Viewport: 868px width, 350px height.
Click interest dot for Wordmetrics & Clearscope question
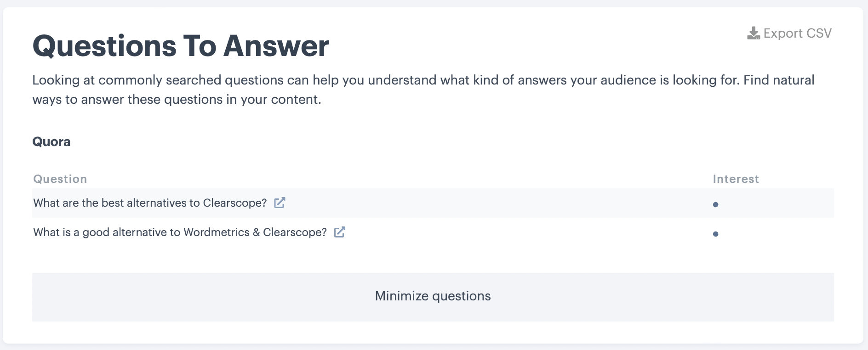click(715, 234)
